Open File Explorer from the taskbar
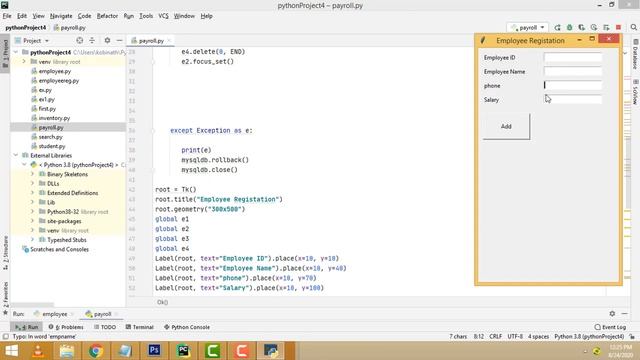Image resolution: width=640 pixels, height=360 pixels. (67, 351)
